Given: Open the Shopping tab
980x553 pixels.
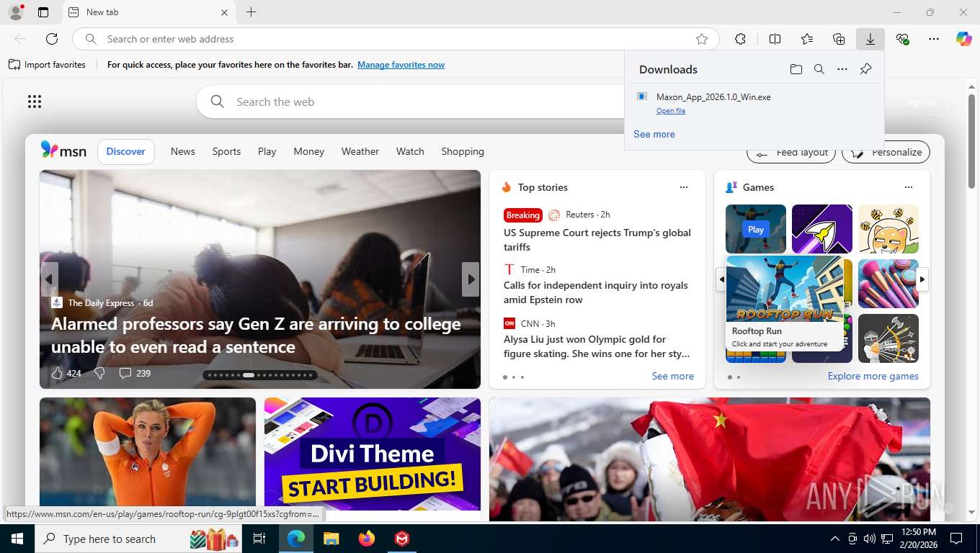Looking at the screenshot, I should [x=463, y=151].
